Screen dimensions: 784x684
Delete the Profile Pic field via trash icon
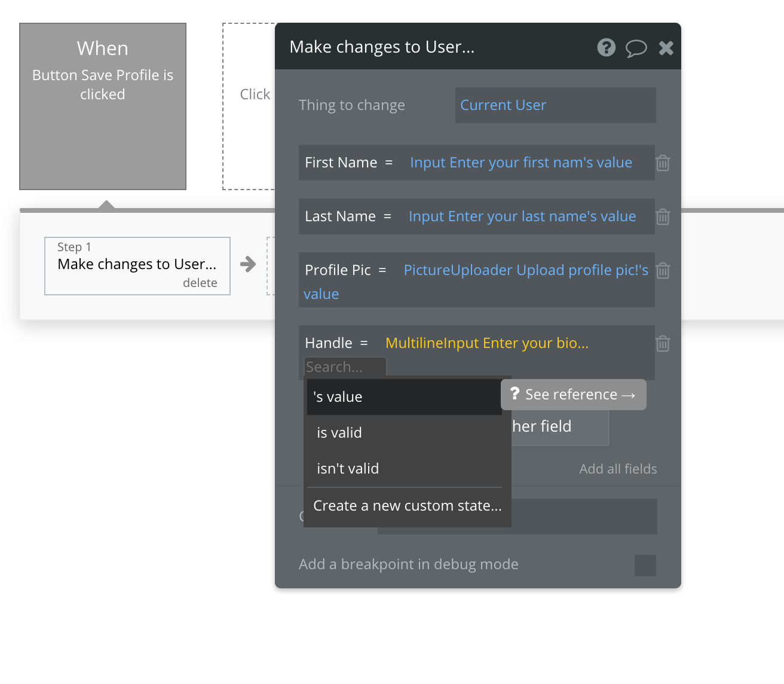pyautogui.click(x=662, y=270)
